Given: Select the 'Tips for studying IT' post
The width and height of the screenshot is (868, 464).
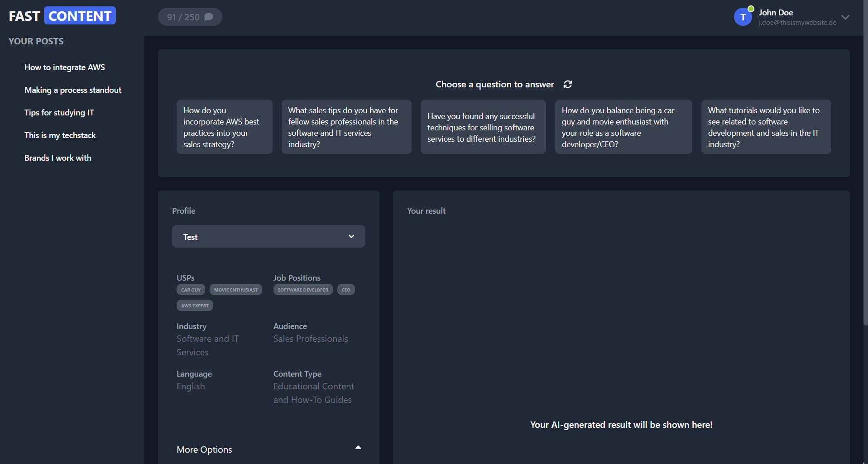Looking at the screenshot, I should (x=59, y=113).
